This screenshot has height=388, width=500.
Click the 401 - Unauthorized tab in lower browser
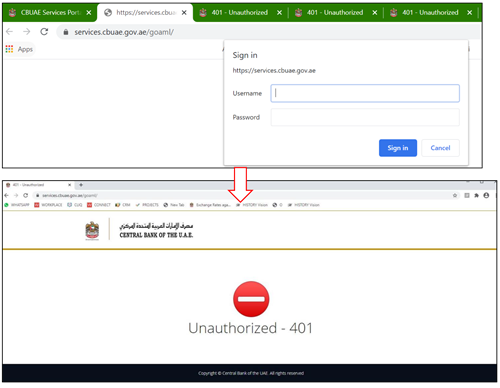pyautogui.click(x=38, y=185)
